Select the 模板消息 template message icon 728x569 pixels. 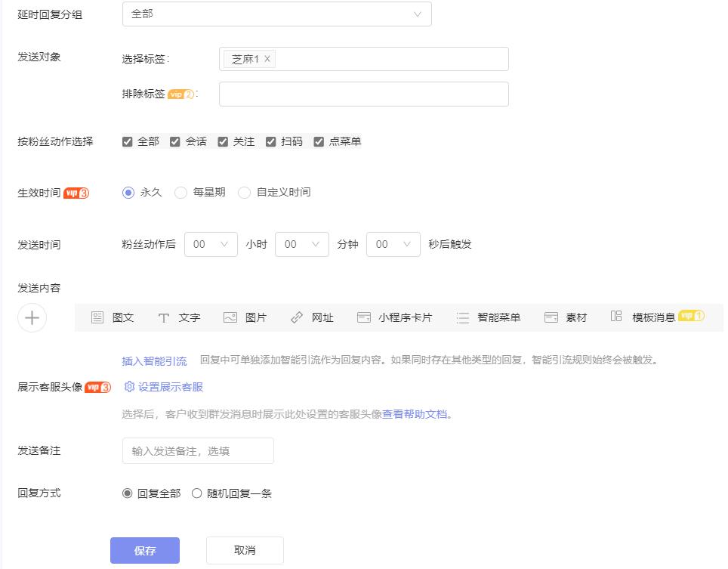(x=648, y=317)
